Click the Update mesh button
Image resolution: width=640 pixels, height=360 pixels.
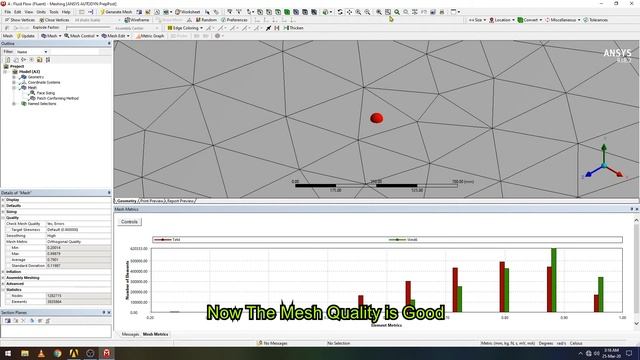pyautogui.click(x=25, y=36)
